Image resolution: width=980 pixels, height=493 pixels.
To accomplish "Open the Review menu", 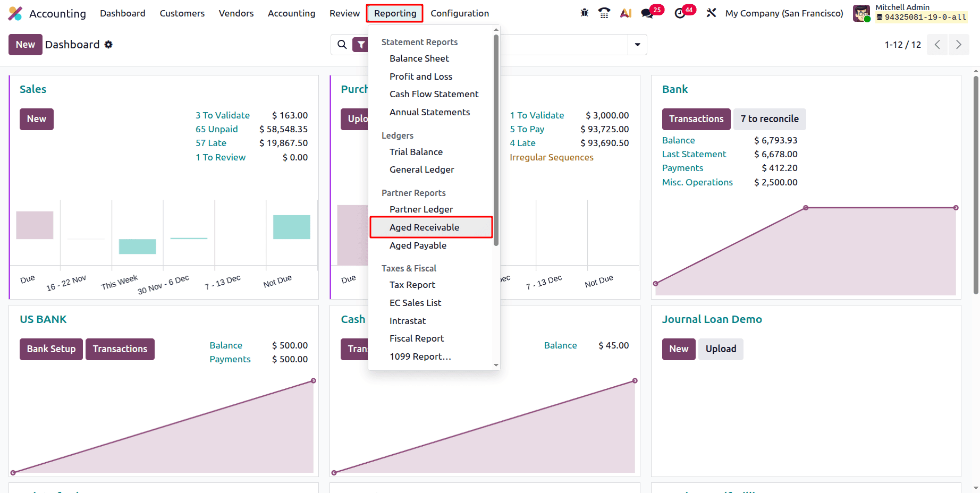I will tap(344, 13).
